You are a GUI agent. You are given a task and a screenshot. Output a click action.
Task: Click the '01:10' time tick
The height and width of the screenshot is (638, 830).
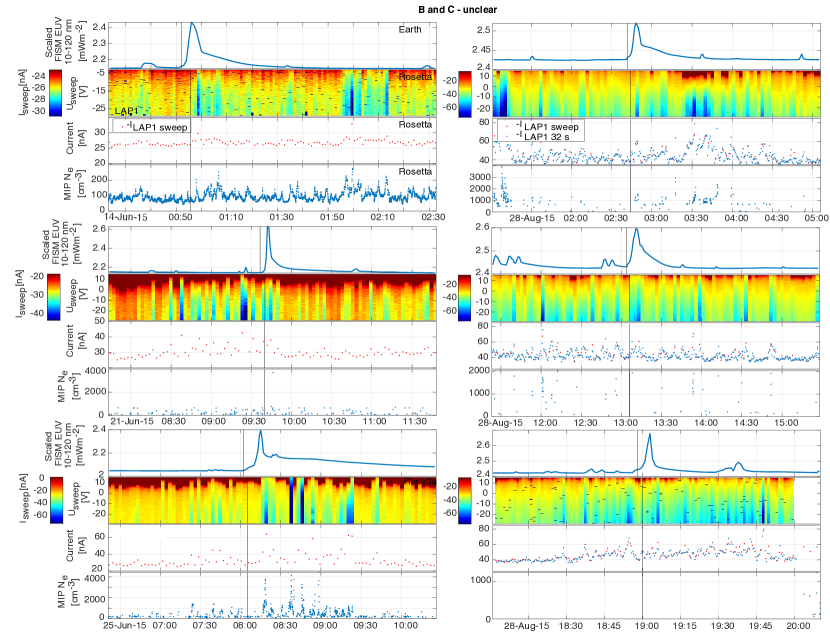click(231, 217)
